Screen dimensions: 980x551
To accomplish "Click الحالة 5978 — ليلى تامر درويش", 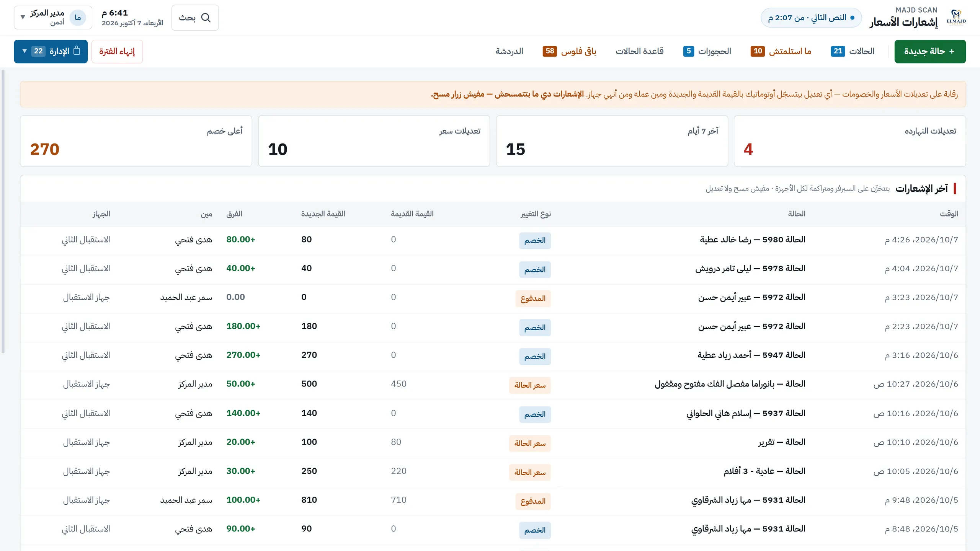I will [750, 268].
